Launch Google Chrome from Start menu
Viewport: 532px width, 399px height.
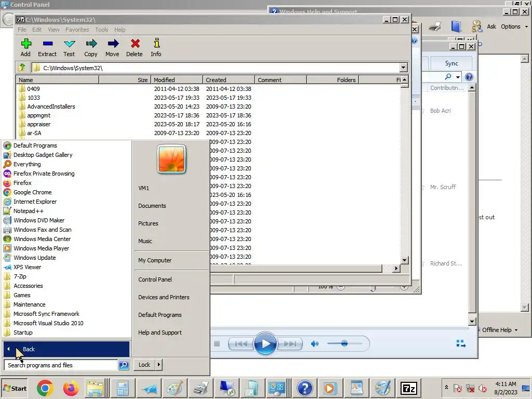pos(33,192)
